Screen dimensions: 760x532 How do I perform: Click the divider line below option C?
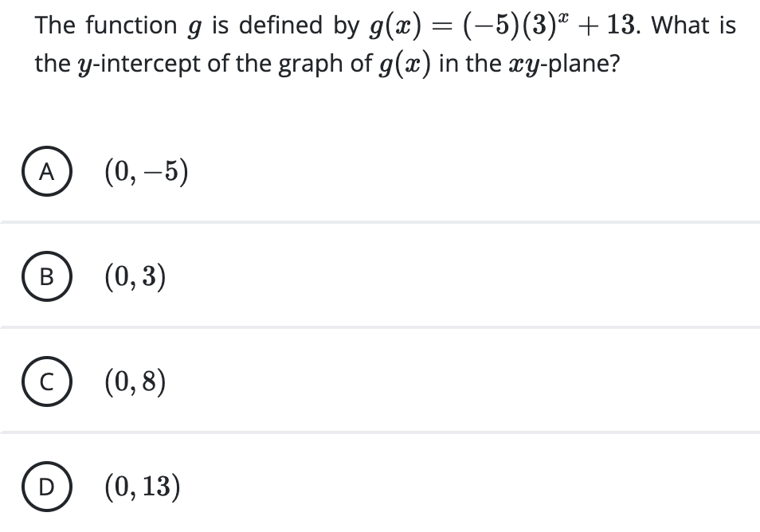tap(380, 432)
